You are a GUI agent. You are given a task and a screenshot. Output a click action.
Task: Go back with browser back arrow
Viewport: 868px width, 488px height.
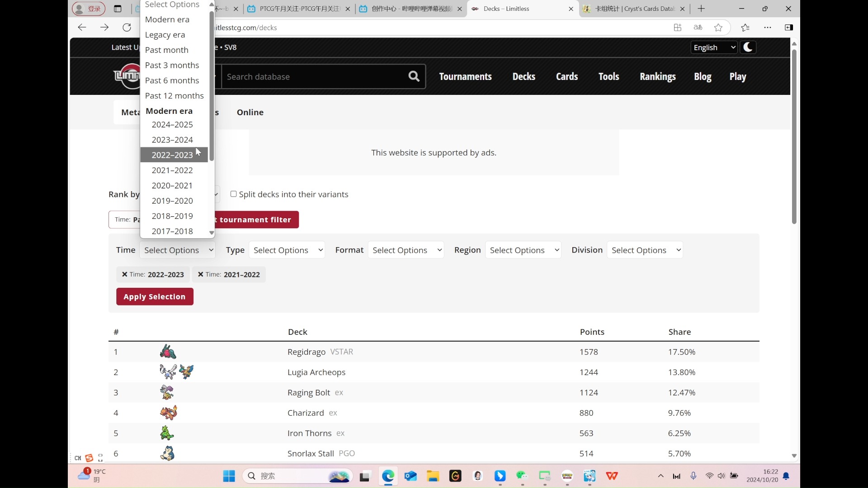(82, 28)
